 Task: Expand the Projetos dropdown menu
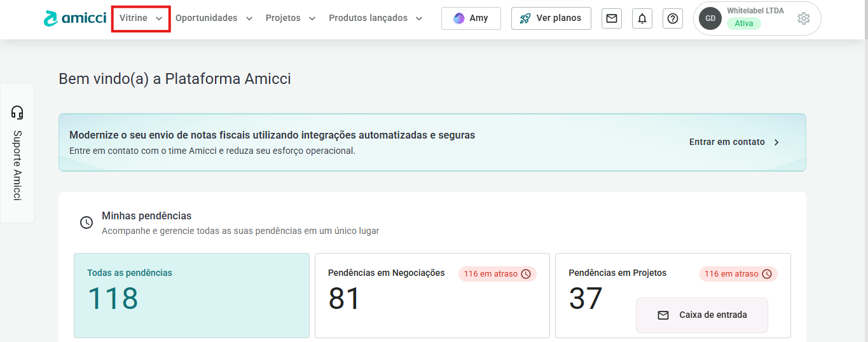290,18
